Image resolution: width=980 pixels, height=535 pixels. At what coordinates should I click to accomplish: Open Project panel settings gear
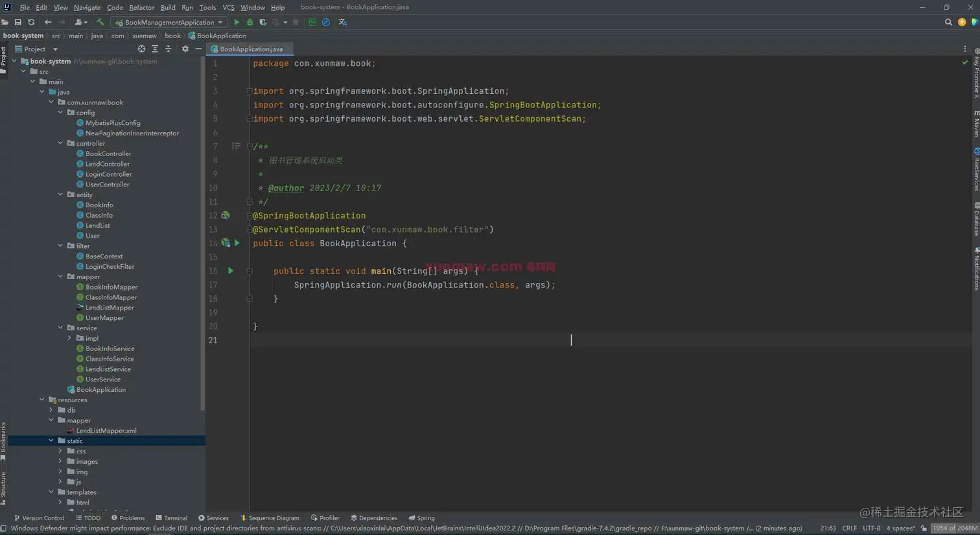tap(185, 49)
